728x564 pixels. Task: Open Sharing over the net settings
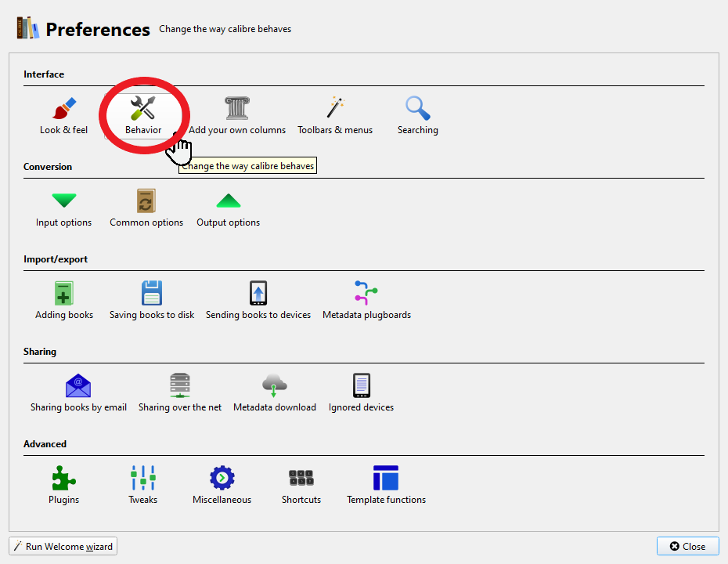(x=180, y=393)
